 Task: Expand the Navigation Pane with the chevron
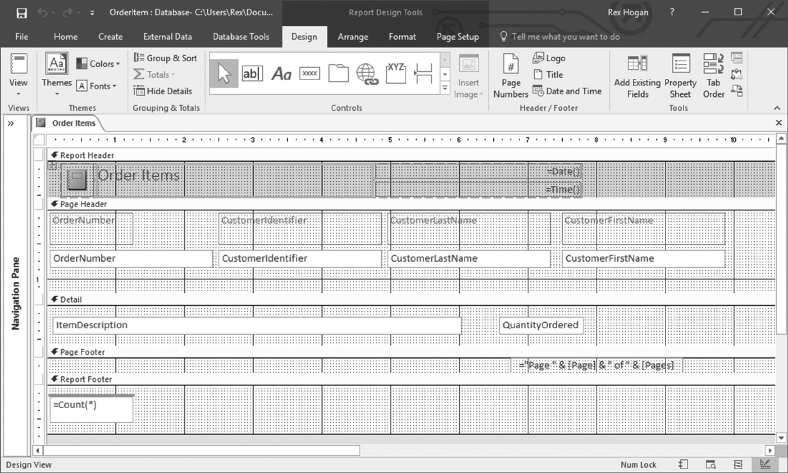[x=11, y=123]
